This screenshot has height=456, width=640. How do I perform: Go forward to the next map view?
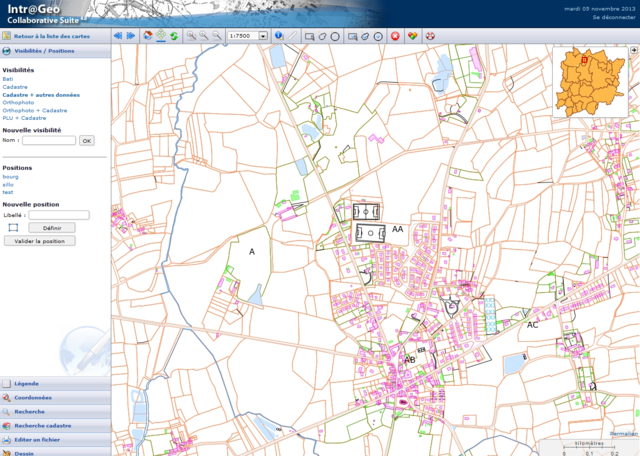(131, 36)
